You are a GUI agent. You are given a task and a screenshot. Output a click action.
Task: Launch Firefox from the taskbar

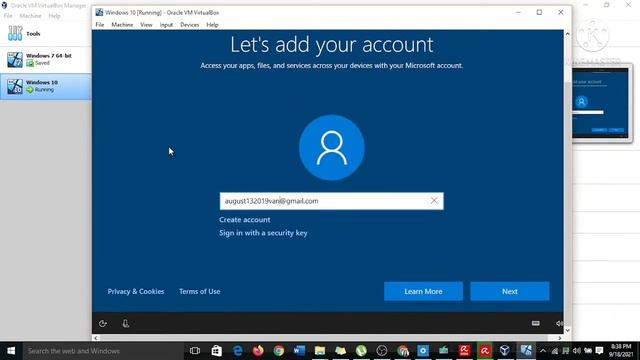point(258,351)
